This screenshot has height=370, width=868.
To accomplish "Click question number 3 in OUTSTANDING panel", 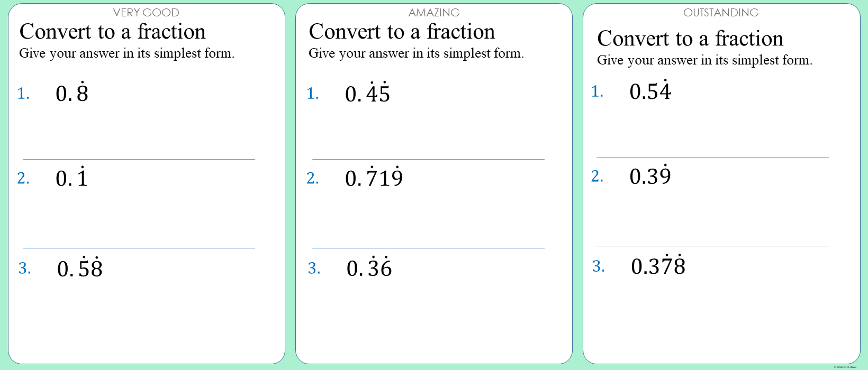I will (599, 266).
